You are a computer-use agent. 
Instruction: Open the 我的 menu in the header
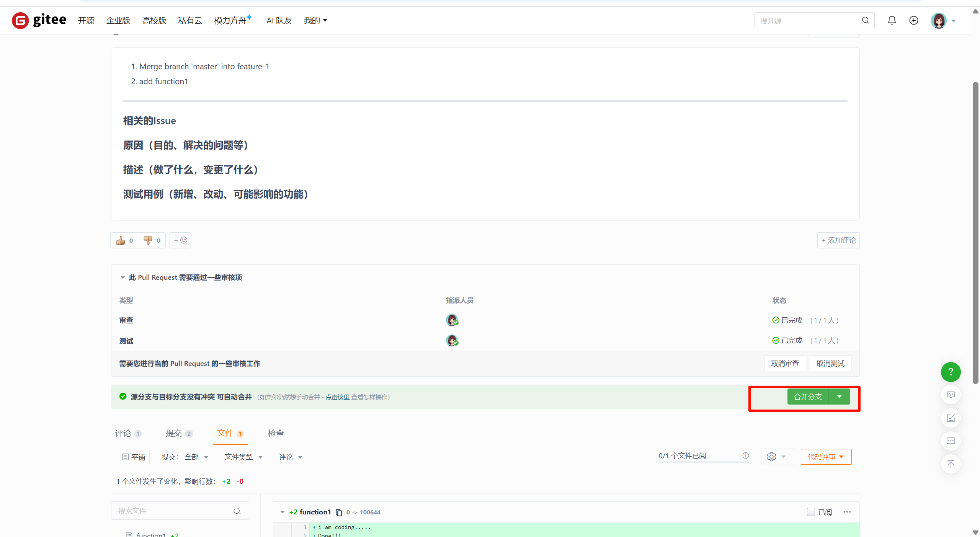(x=315, y=21)
